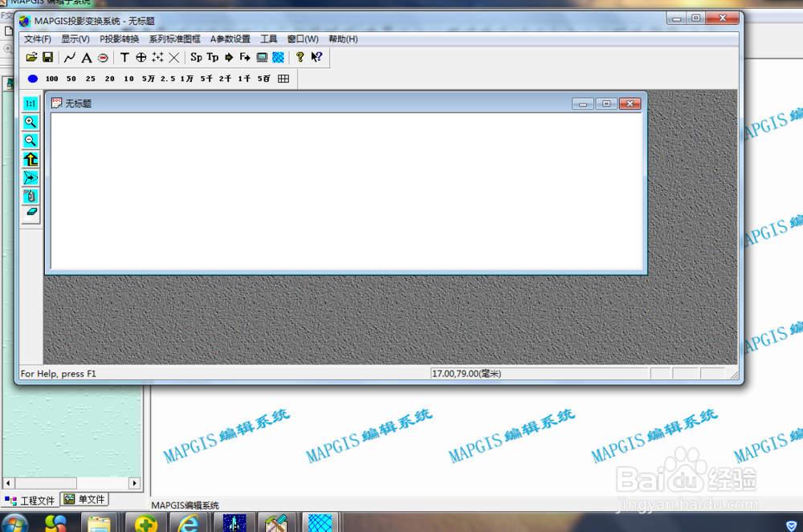Click the blue mesh MAPGIS taskbar icon

click(320, 523)
